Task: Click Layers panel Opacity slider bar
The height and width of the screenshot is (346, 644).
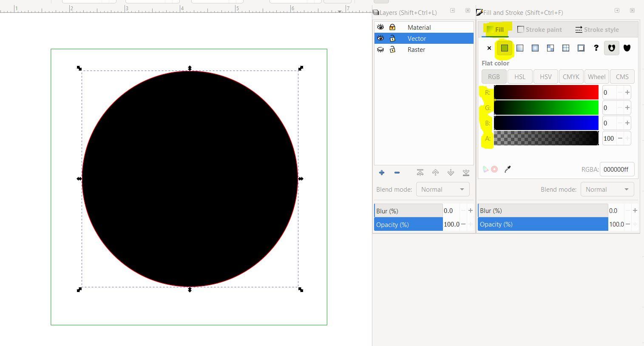Action: click(x=409, y=224)
